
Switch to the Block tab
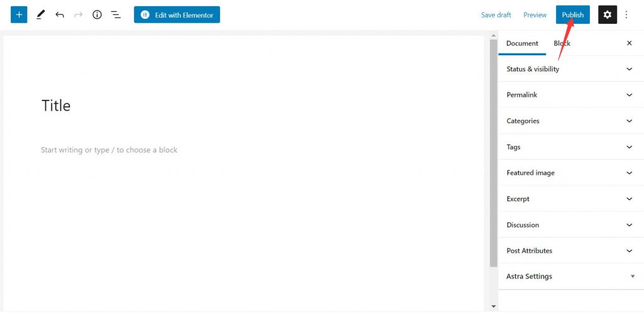562,43
